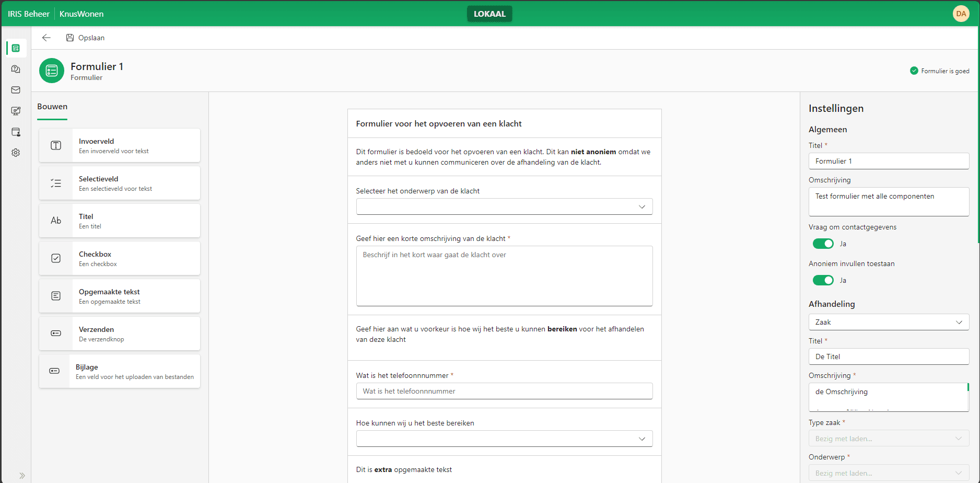Image resolution: width=980 pixels, height=483 pixels.
Task: Open the Formulieren panel in the sidebar
Action: click(x=15, y=48)
